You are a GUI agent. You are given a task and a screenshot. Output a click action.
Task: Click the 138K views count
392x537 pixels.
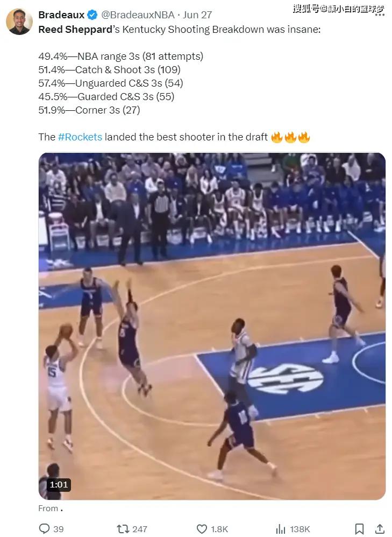[x=300, y=529]
